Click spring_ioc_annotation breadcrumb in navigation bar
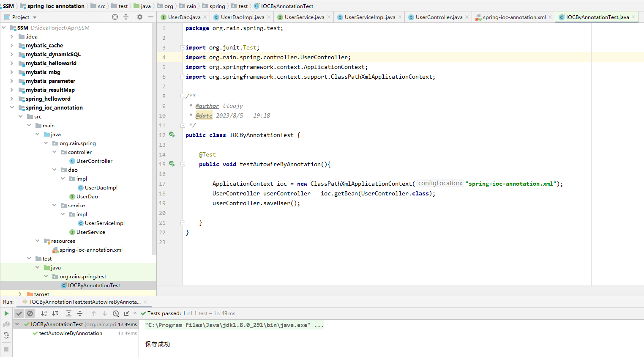 (x=56, y=6)
